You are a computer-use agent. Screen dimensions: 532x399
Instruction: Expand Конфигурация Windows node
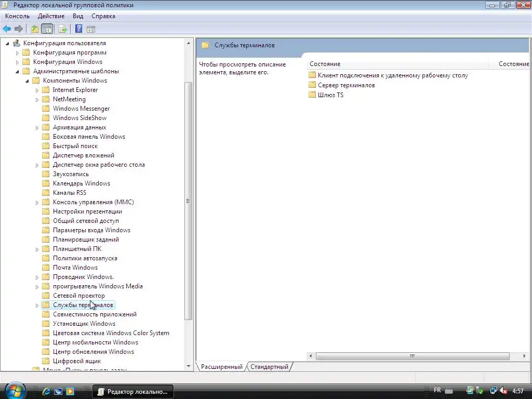17,62
